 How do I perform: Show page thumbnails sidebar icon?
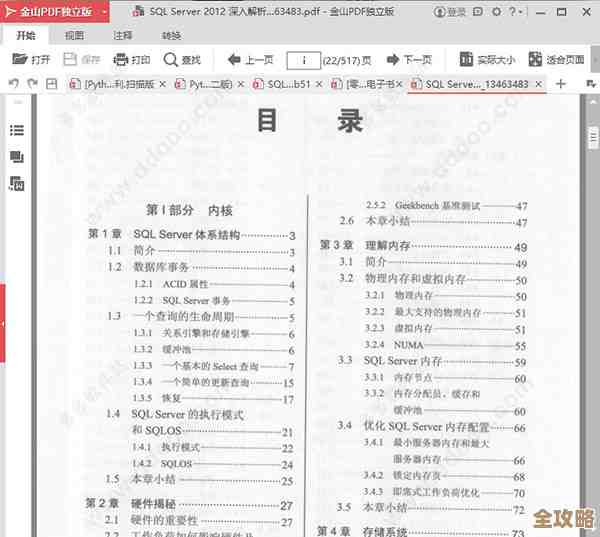(16, 157)
